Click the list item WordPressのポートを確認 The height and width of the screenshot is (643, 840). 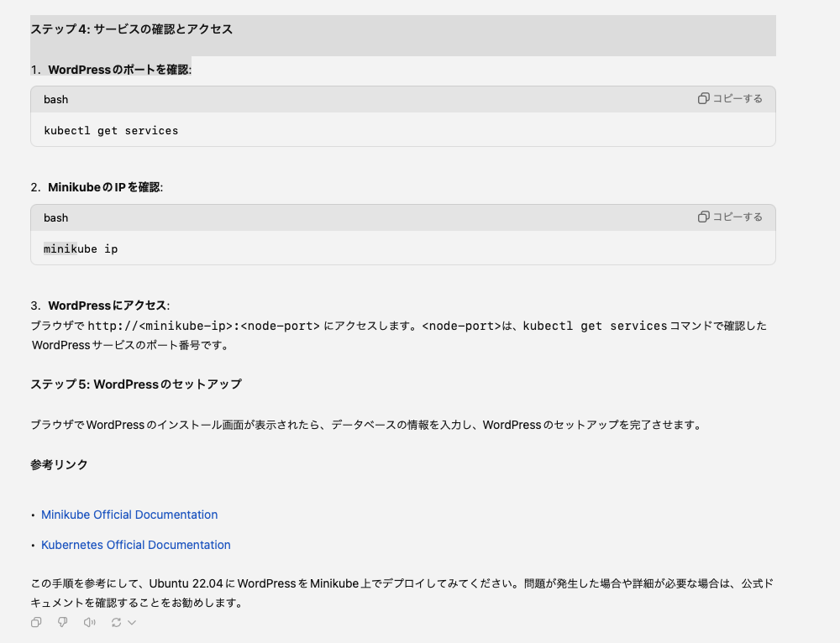coord(119,70)
